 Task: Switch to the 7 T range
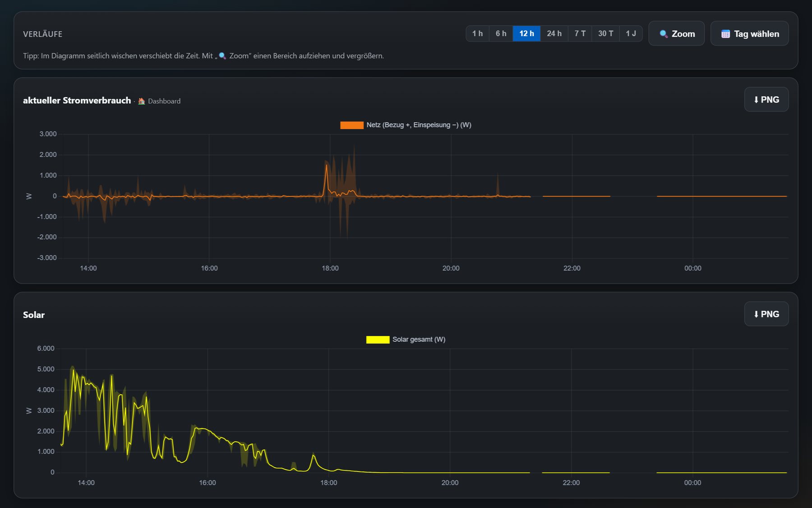click(580, 33)
